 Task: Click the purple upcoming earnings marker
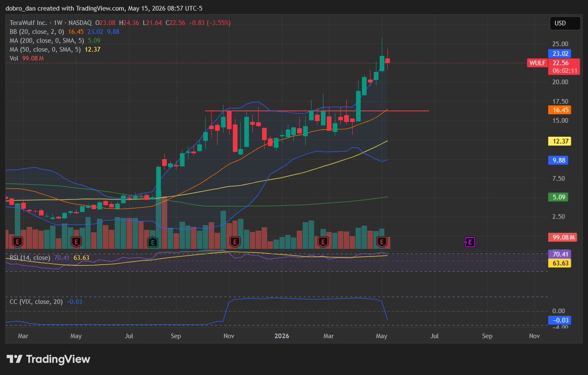pyautogui.click(x=470, y=242)
